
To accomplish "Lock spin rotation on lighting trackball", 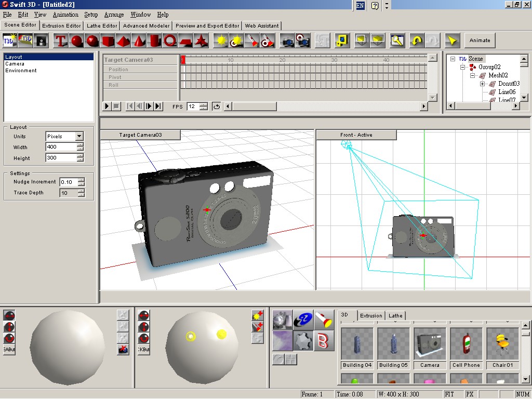I will 144,338.
